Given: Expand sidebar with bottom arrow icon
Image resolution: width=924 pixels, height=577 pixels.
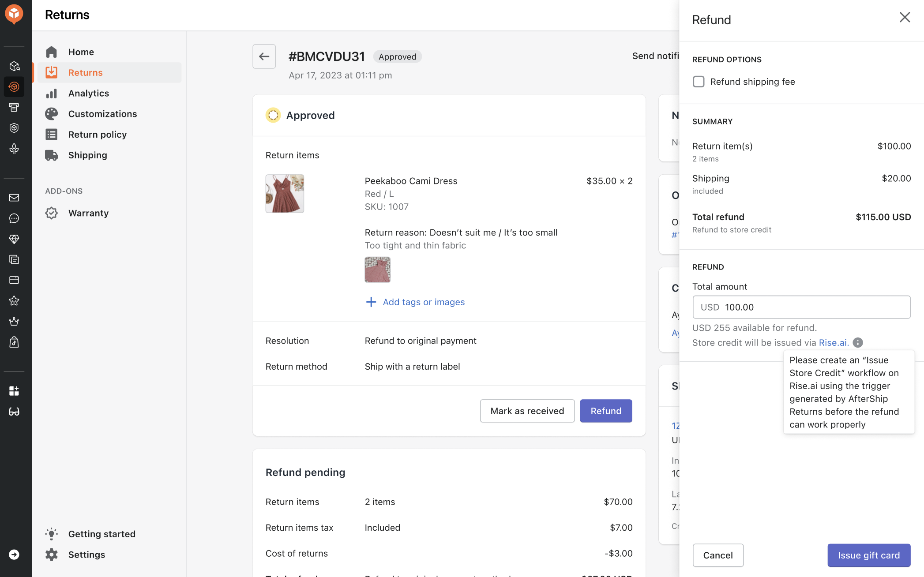Looking at the screenshot, I should 14,555.
